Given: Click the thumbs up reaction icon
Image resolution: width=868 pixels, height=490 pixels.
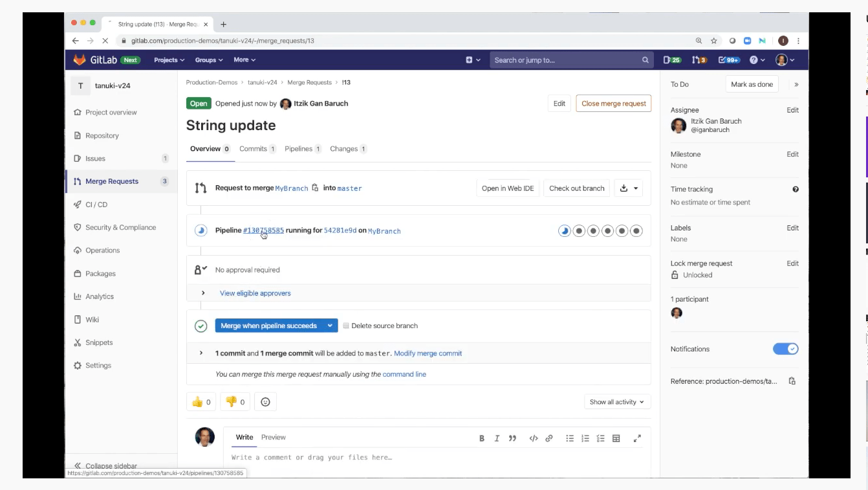Looking at the screenshot, I should [x=197, y=402].
